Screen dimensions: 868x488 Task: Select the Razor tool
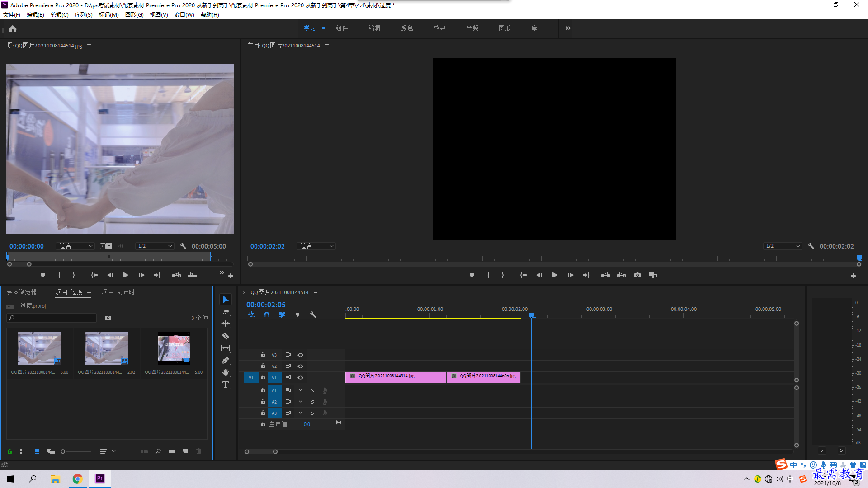[226, 336]
